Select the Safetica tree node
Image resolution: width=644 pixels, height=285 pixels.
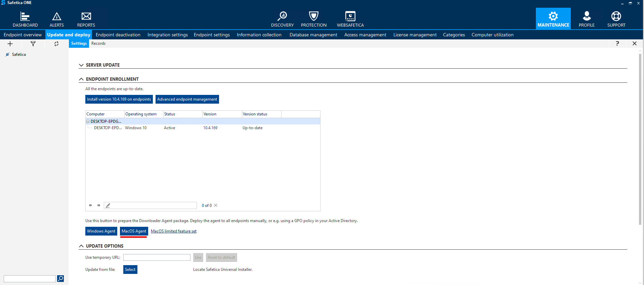19,55
